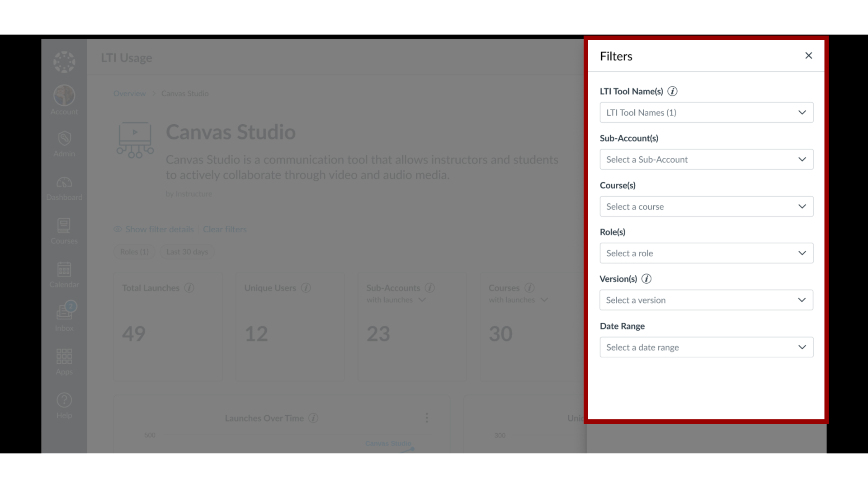Click info icon beside Sub-Accounts

430,288
